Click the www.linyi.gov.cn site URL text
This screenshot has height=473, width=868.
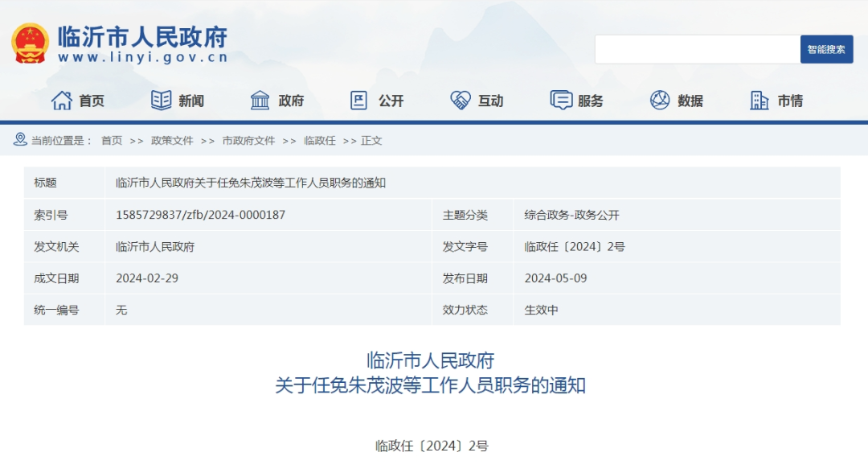point(143,57)
